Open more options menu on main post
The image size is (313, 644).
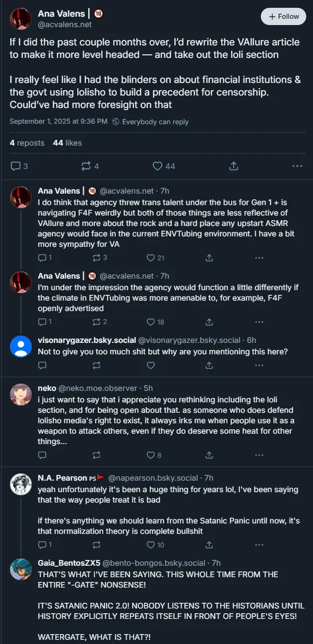297,166
